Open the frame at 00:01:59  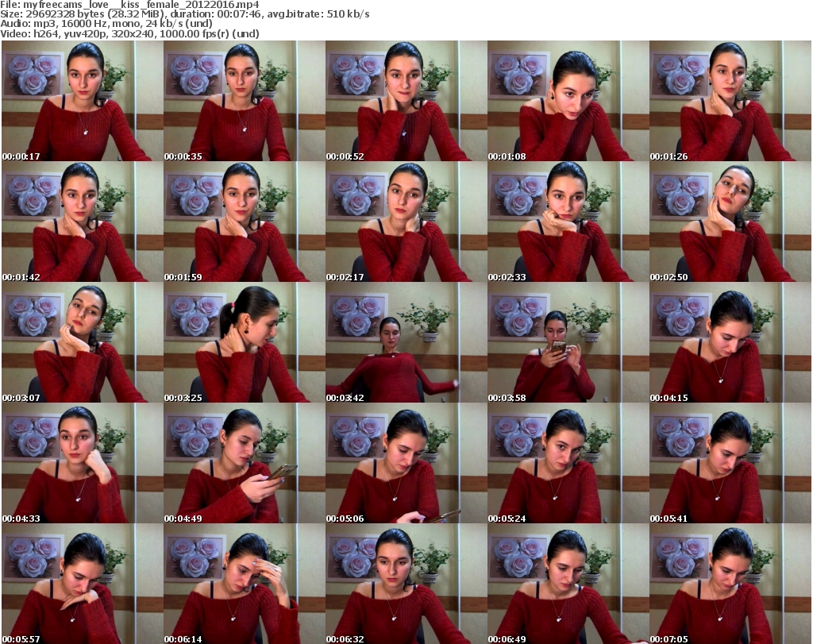pyautogui.click(x=245, y=222)
